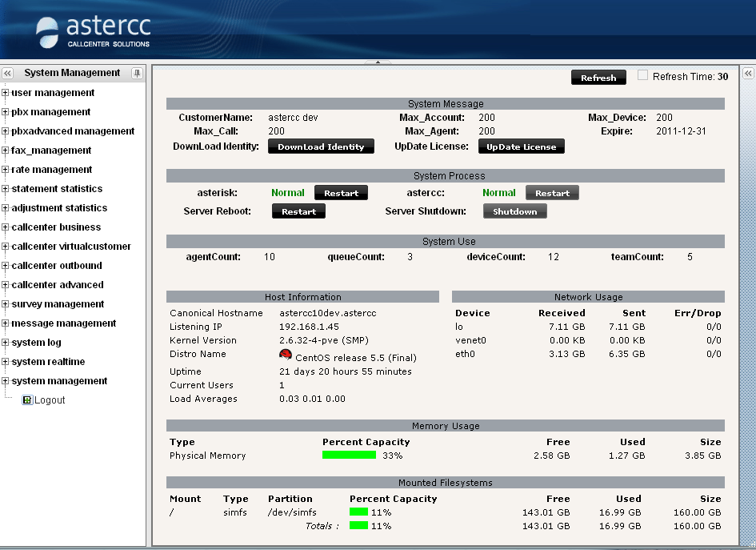Screen dimensions: 756x550
Task: Open the survey management menu item
Action: (58, 304)
